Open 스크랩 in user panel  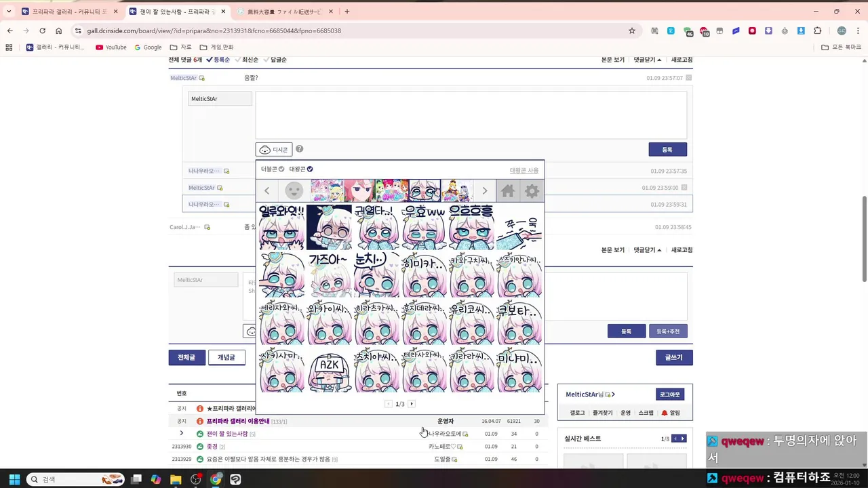pos(646,413)
